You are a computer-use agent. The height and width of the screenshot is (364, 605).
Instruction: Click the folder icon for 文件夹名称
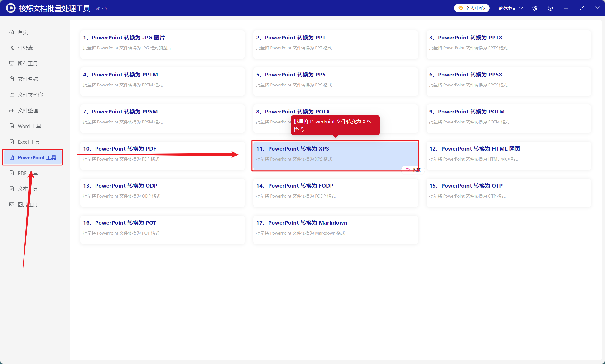[x=12, y=95]
